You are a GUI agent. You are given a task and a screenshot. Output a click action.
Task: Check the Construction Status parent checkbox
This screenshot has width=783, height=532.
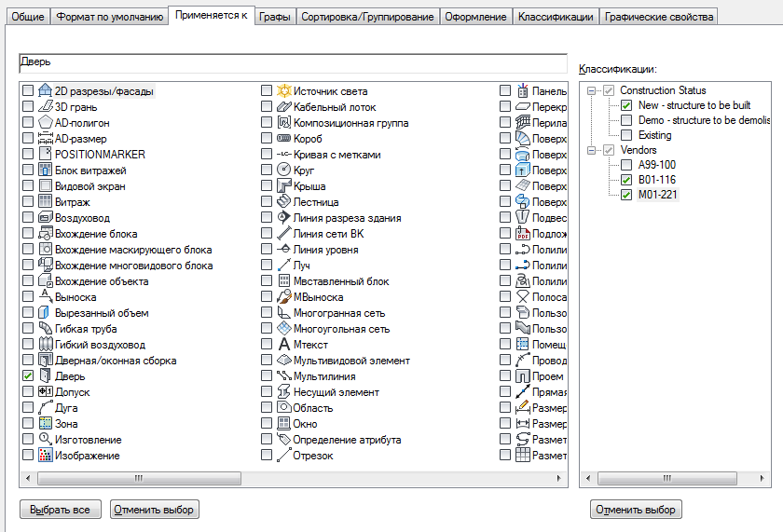pos(608,90)
